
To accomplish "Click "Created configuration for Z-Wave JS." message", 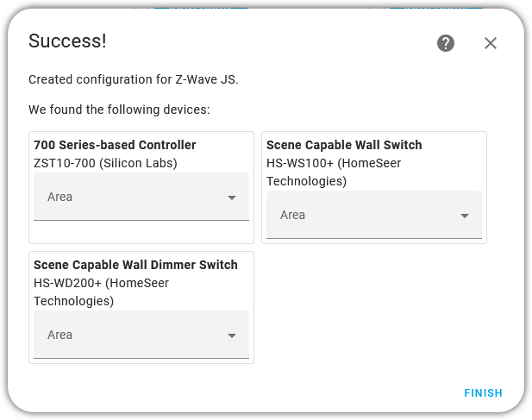I will (133, 79).
